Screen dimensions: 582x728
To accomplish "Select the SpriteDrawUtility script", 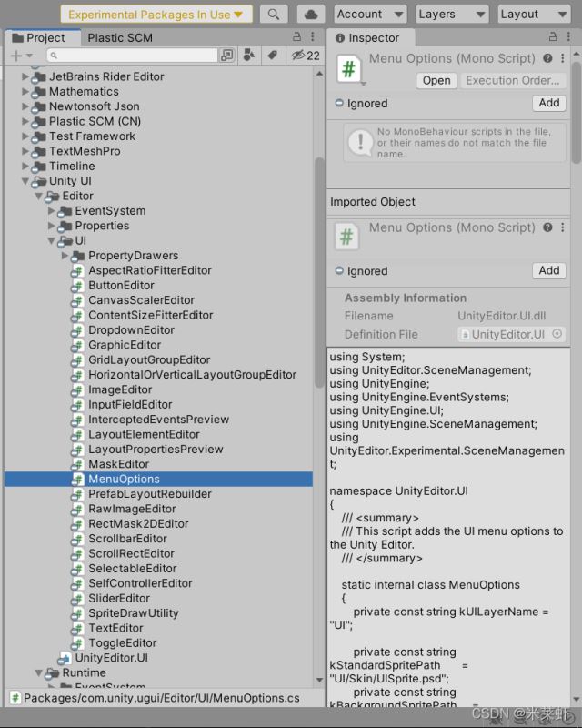I will 133,613.
